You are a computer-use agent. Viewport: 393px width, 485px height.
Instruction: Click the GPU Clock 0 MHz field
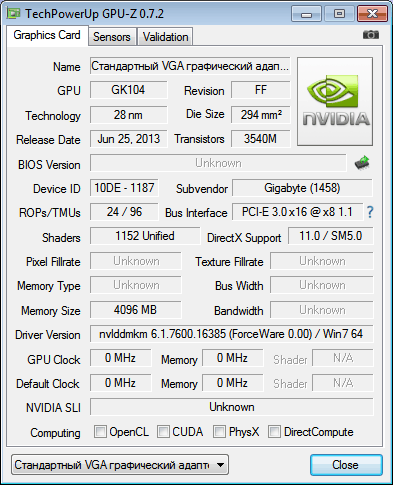pyautogui.click(x=120, y=358)
